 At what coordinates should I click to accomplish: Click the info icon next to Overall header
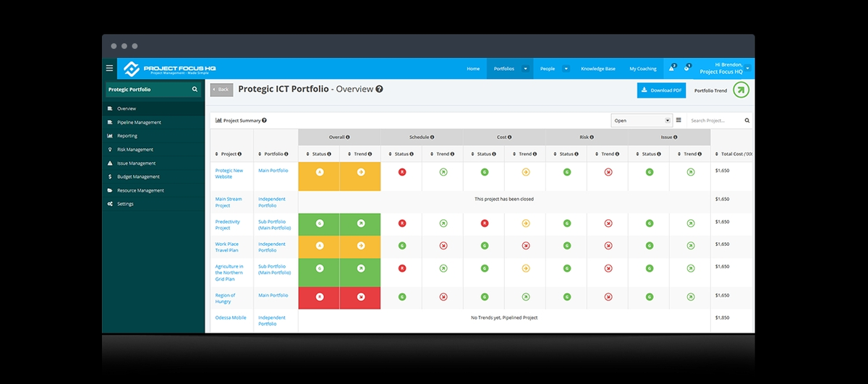pyautogui.click(x=348, y=137)
